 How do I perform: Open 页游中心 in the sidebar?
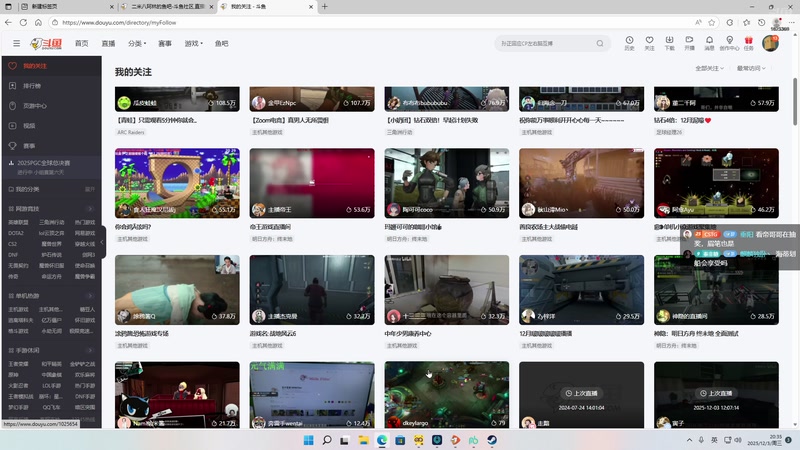(52, 106)
